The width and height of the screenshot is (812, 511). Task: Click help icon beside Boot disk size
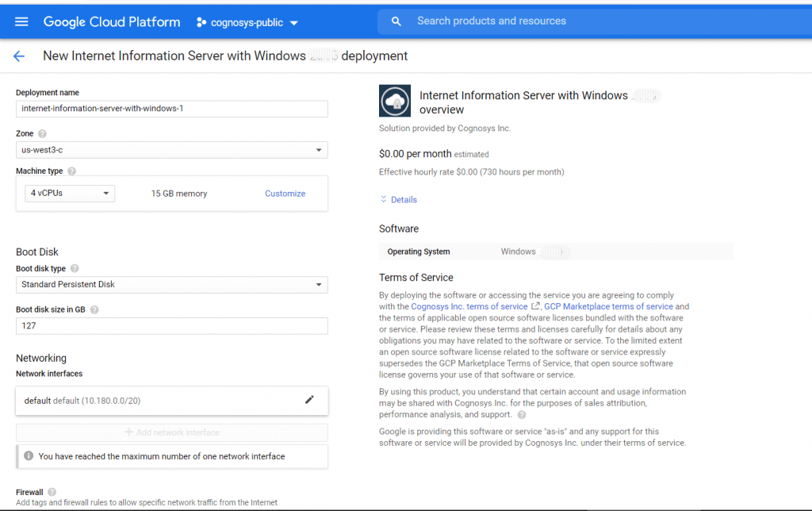click(94, 310)
